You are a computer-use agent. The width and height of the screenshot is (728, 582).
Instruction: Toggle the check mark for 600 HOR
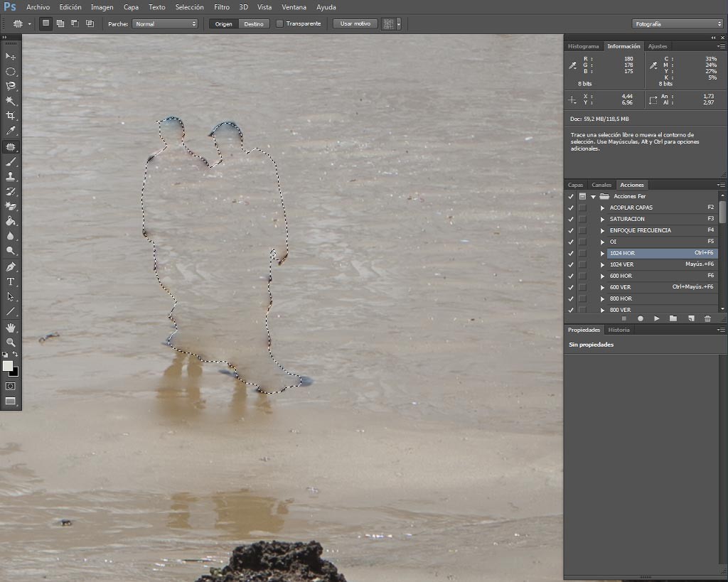(571, 276)
